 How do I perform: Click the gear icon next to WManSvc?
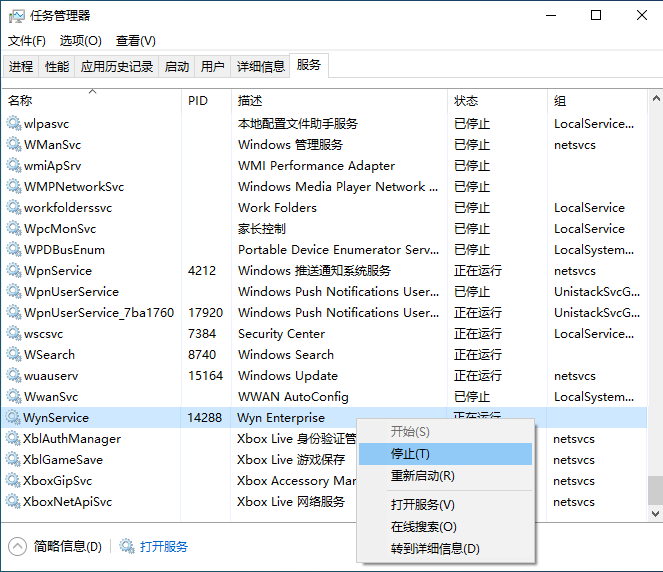tap(14, 145)
